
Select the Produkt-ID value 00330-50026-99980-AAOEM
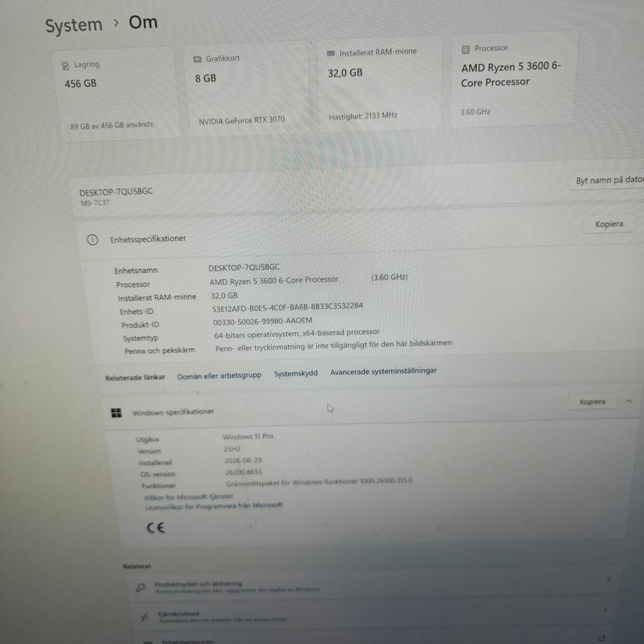pos(262,321)
